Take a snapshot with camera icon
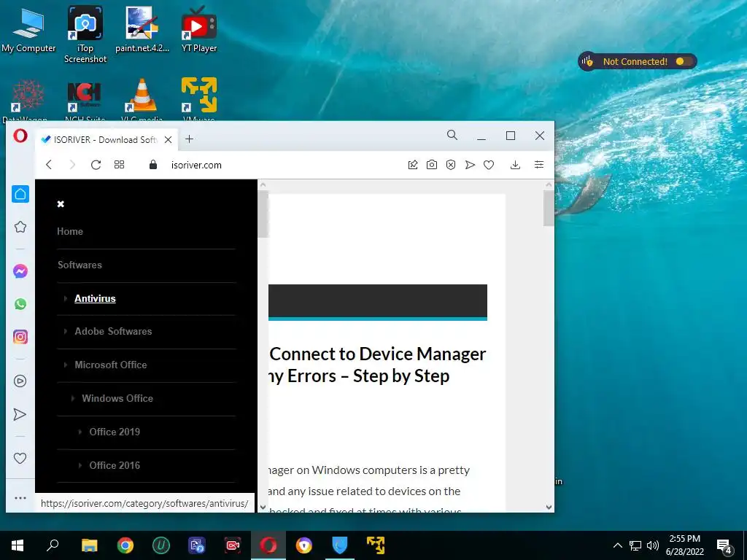This screenshot has height=560, width=747. [x=432, y=165]
